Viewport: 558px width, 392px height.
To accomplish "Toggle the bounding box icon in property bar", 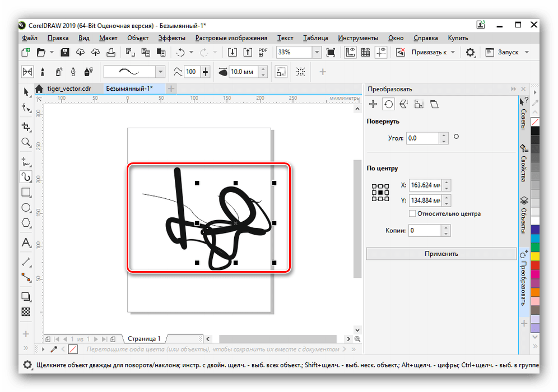I will click(x=281, y=72).
